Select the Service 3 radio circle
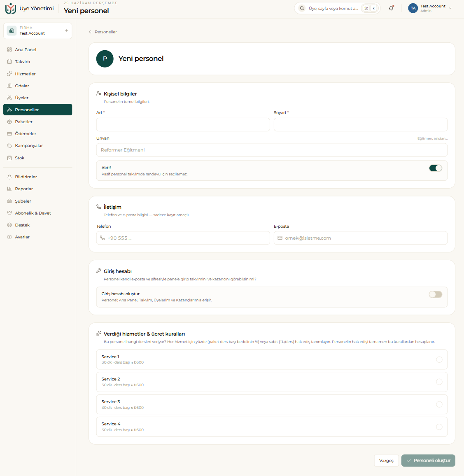464x476 pixels. (439, 404)
